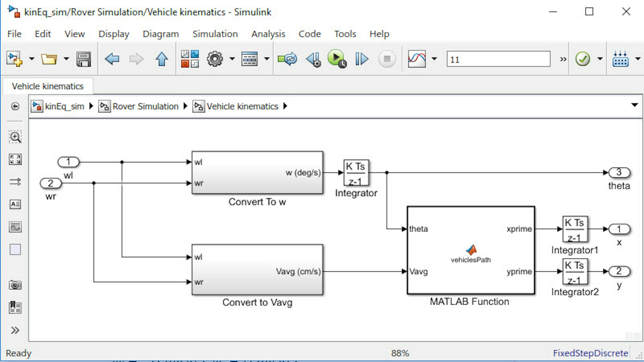Image resolution: width=644 pixels, height=362 pixels.
Task: Click the Rover Simulation breadcrumb link
Action: [x=145, y=106]
